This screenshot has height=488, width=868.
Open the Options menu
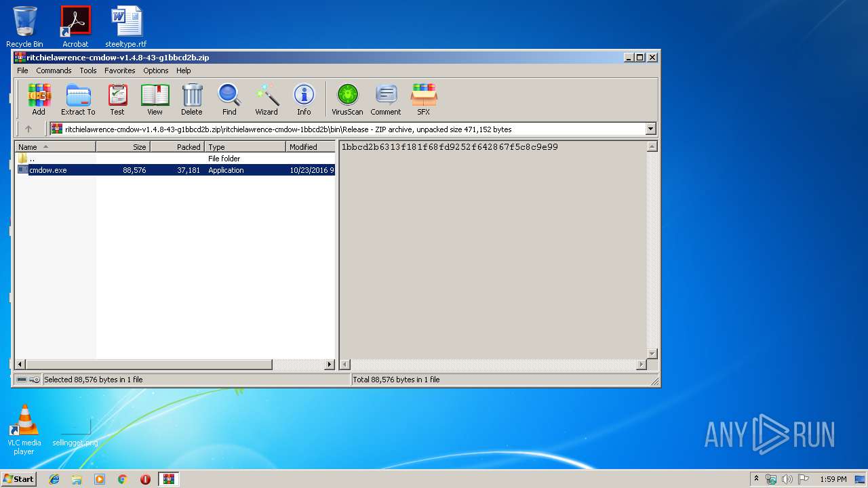tap(156, 70)
